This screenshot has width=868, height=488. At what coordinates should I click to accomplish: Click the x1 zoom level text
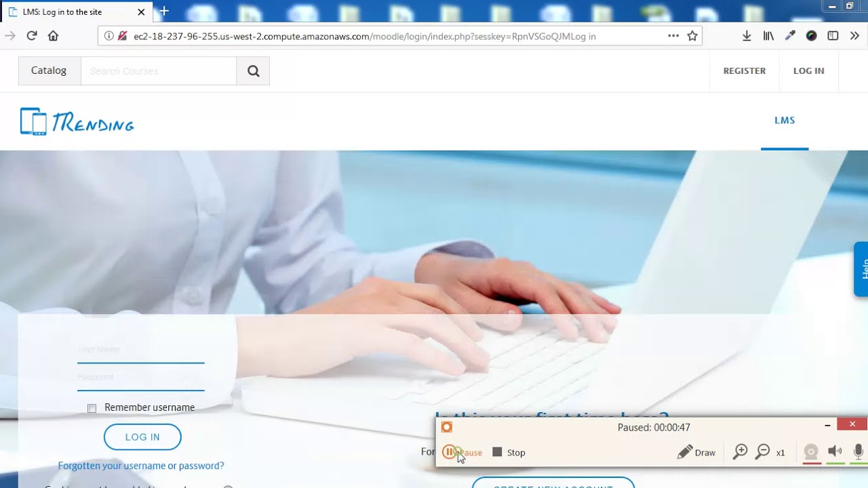[x=781, y=453]
